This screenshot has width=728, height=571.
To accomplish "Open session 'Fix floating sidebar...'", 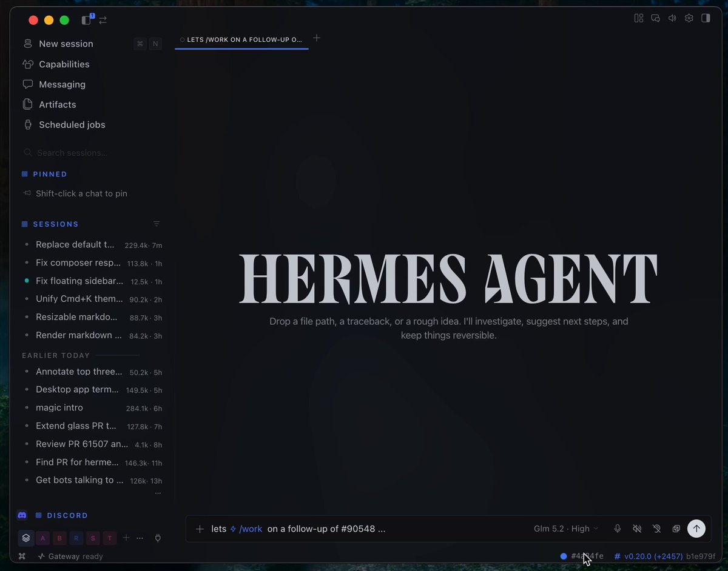I will click(x=92, y=281).
